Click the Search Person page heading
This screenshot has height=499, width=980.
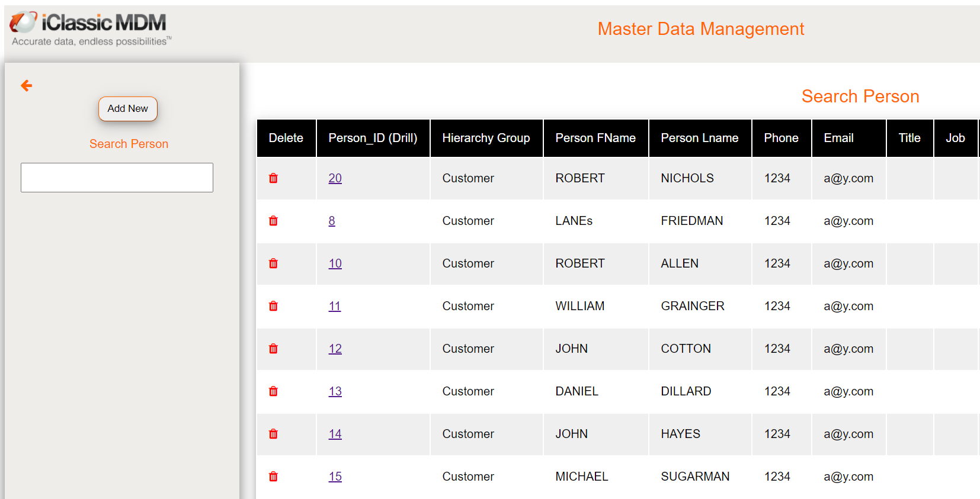click(x=860, y=96)
